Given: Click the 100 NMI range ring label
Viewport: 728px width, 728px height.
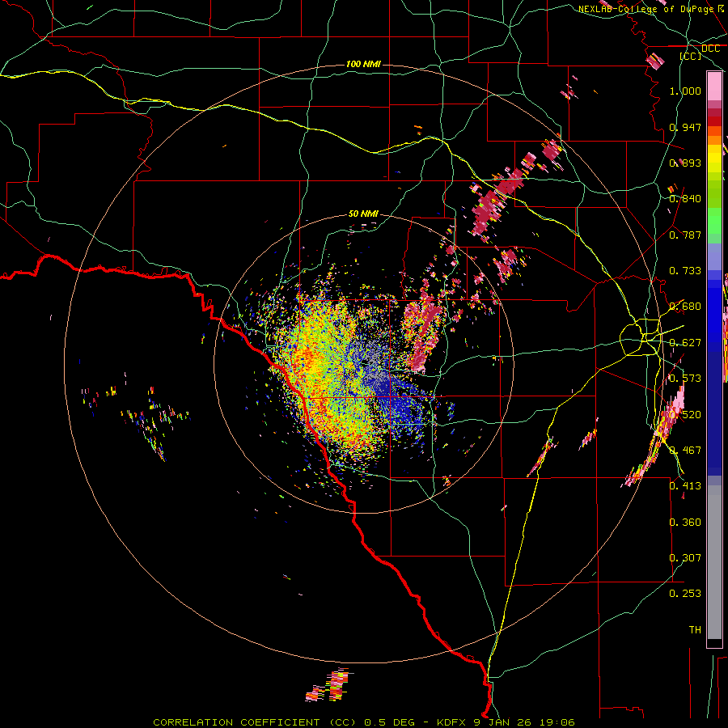Looking at the screenshot, I should click(x=363, y=64).
